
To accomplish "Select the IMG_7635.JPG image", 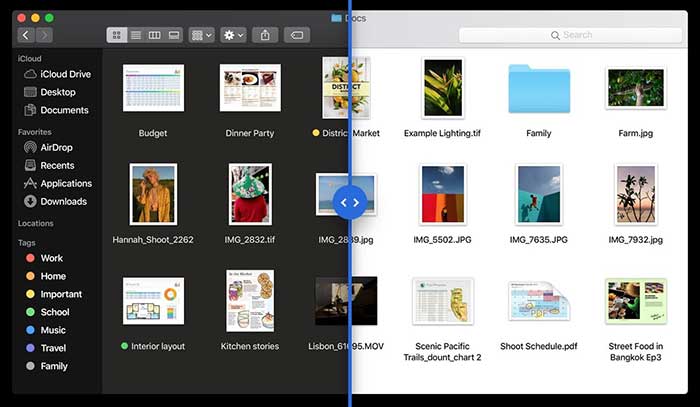I will pyautogui.click(x=539, y=194).
